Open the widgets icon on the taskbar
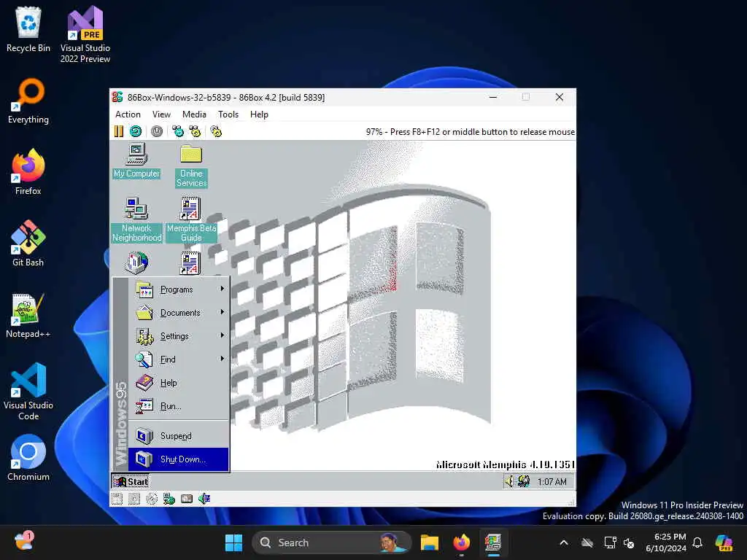This screenshot has height=560, width=747. (x=24, y=542)
